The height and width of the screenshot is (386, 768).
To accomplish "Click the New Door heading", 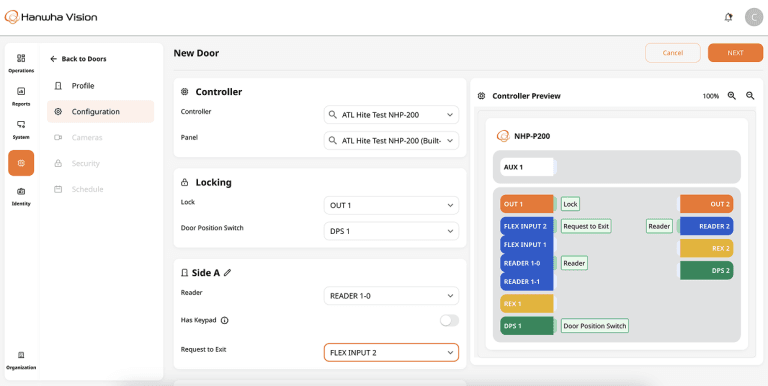I will tap(196, 53).
